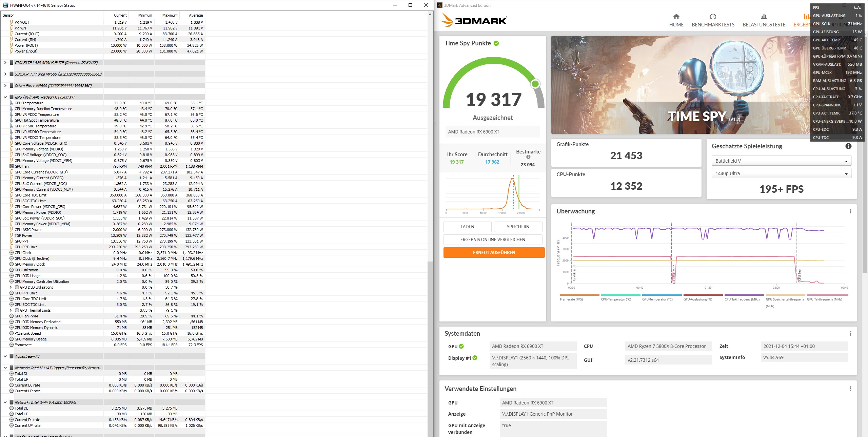Click the Bestmarke info icon
Image resolution: width=868 pixels, height=437 pixels.
click(x=528, y=157)
